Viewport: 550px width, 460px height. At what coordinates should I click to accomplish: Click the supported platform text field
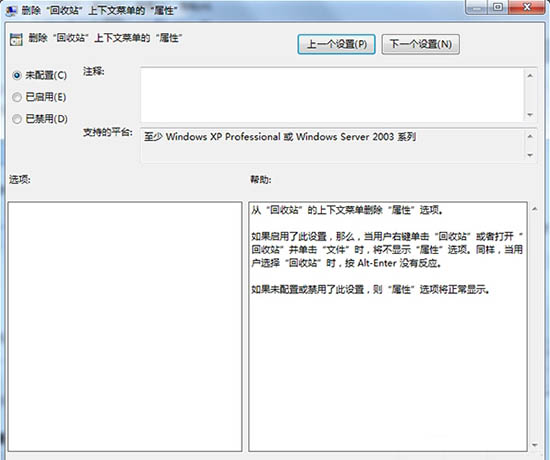point(333,146)
